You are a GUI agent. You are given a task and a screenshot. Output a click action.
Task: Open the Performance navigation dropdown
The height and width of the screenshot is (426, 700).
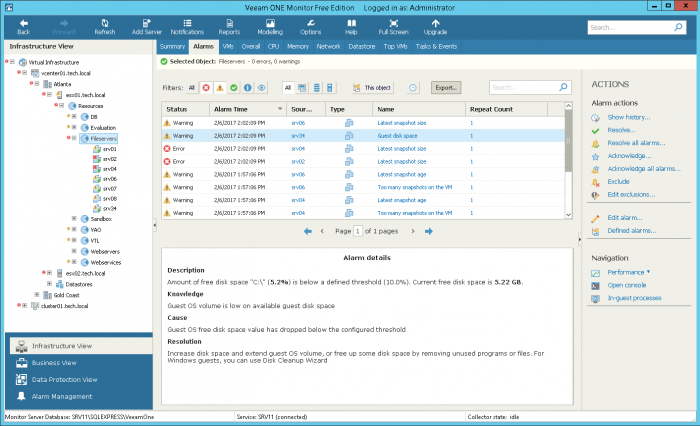[629, 272]
